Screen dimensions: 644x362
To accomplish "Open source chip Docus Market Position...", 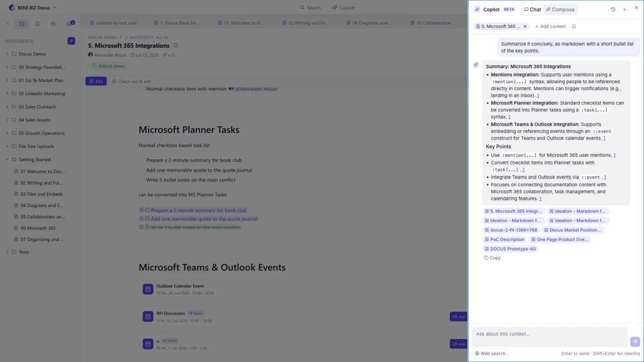I will 572,230.
